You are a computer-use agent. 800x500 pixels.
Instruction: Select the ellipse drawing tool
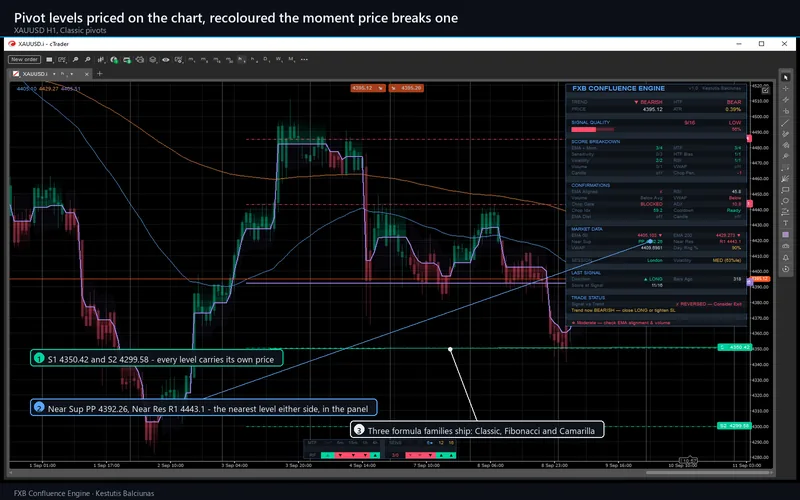coord(785,200)
